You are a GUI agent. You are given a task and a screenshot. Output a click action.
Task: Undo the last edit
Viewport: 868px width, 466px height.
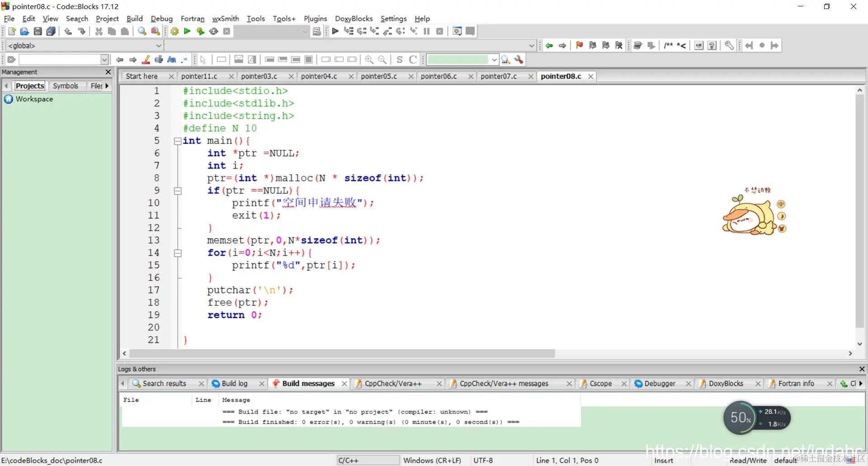68,31
